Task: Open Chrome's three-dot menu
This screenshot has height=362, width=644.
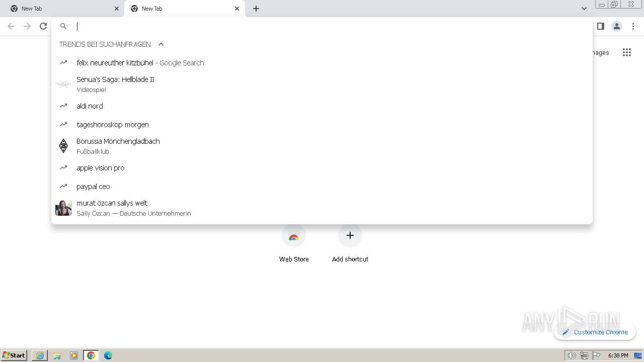Action: 633,26
